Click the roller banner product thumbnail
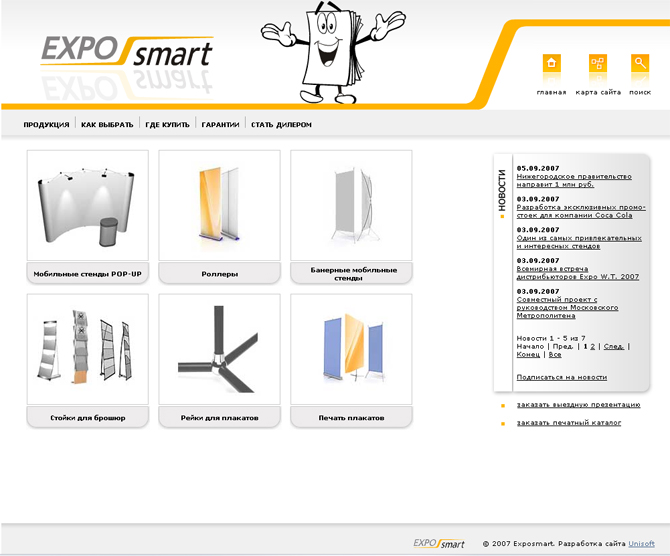 219,205
